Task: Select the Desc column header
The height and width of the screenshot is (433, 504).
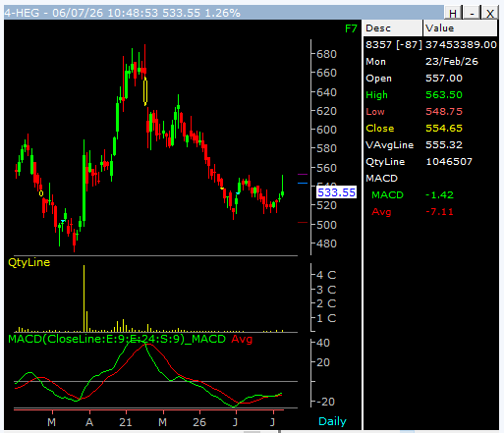Action: [x=393, y=28]
